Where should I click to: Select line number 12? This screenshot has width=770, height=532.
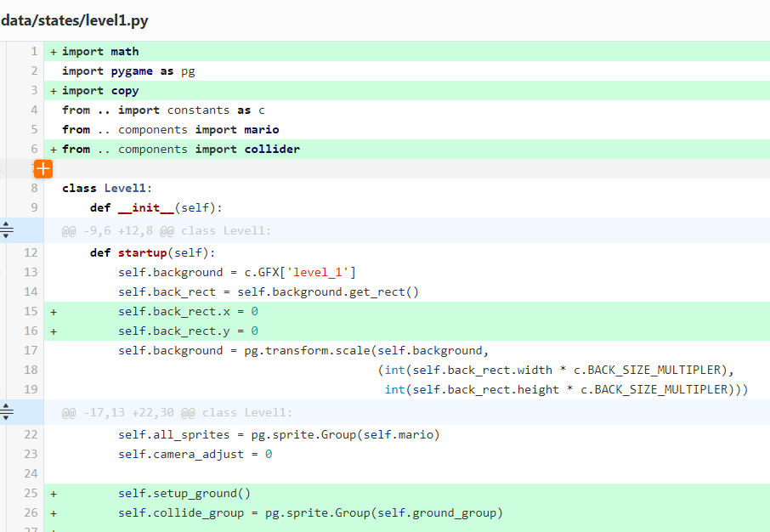pos(31,253)
